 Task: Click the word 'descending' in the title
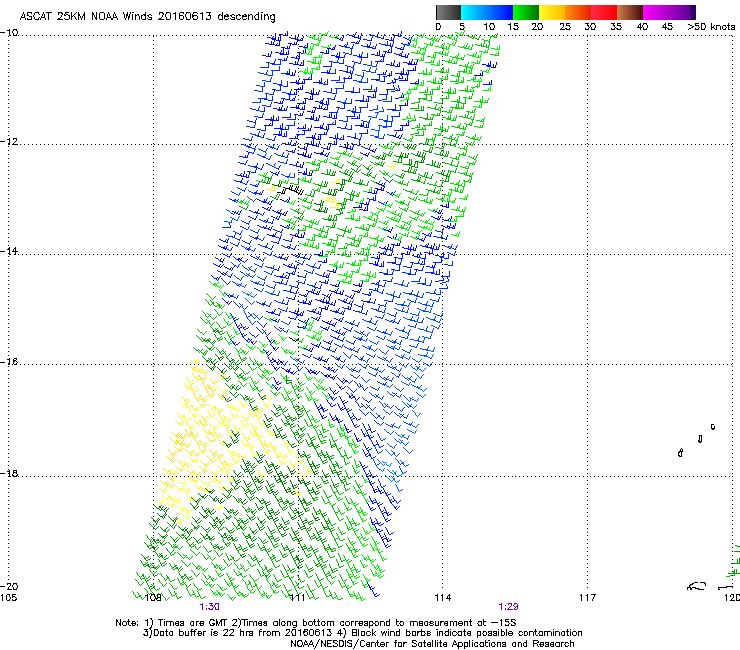[246, 17]
